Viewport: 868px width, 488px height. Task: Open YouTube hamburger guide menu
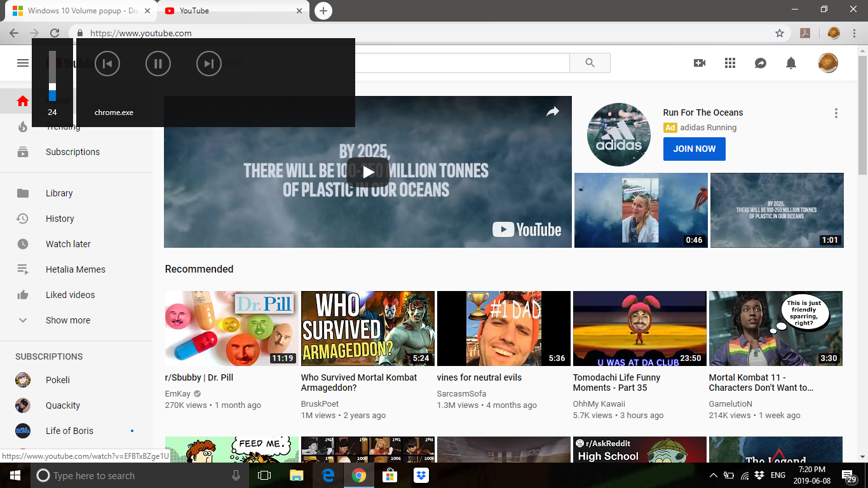[23, 63]
